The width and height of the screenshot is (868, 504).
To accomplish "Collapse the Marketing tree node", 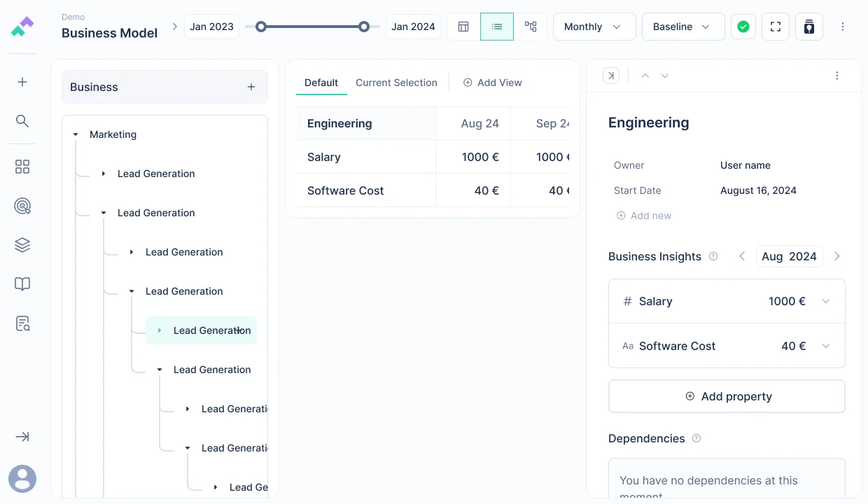I will point(76,134).
